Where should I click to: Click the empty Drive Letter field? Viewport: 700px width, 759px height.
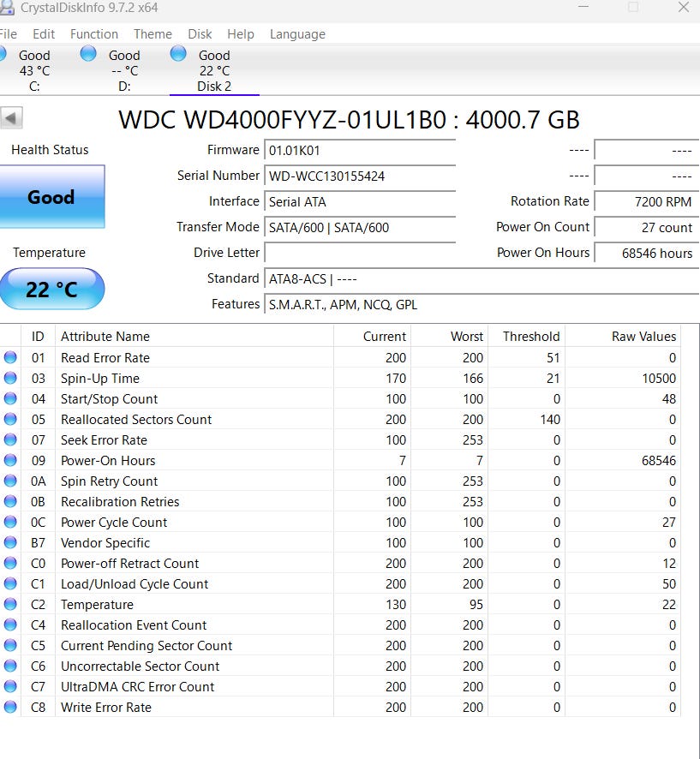pos(360,254)
